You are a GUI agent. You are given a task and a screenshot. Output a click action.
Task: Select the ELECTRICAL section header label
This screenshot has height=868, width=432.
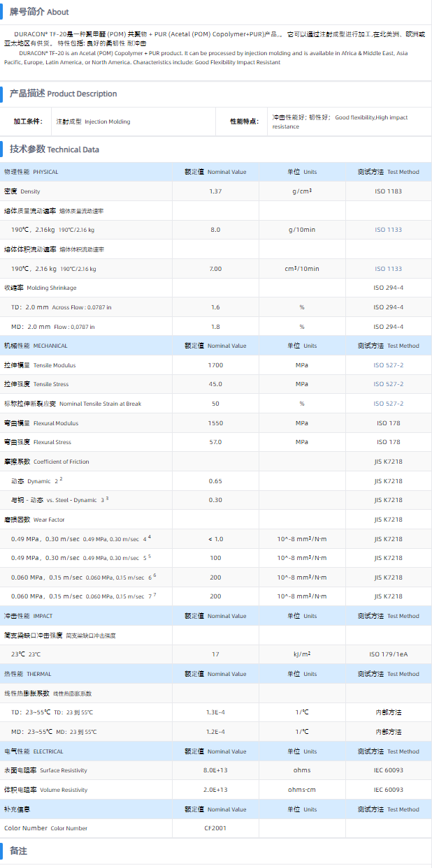34,751
